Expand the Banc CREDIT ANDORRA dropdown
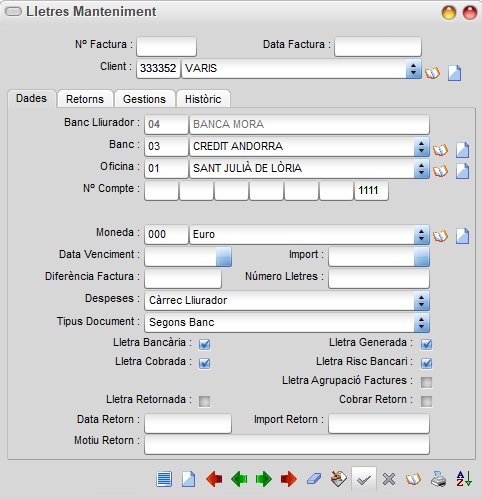 point(421,147)
